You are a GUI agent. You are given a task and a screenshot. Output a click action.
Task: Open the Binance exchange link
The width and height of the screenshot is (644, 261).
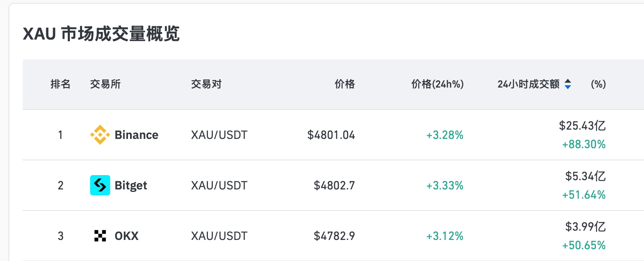tap(136, 135)
